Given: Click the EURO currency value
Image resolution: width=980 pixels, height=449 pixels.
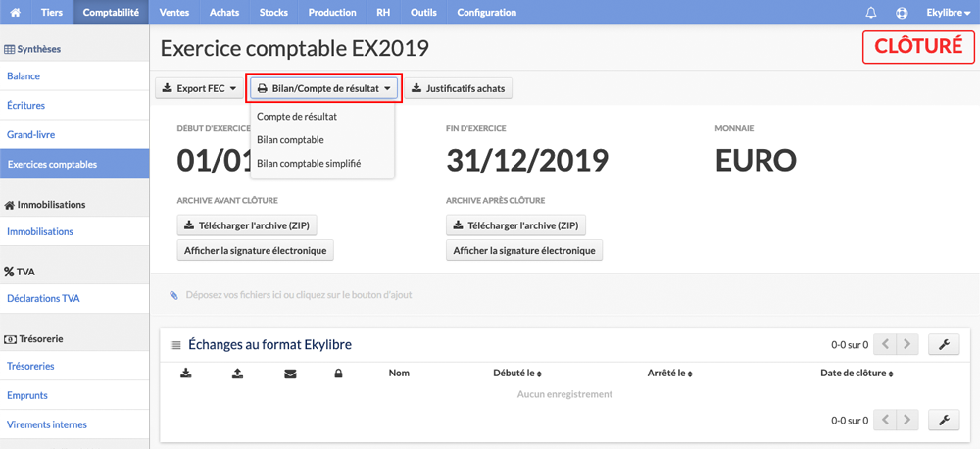Looking at the screenshot, I should click(x=756, y=161).
